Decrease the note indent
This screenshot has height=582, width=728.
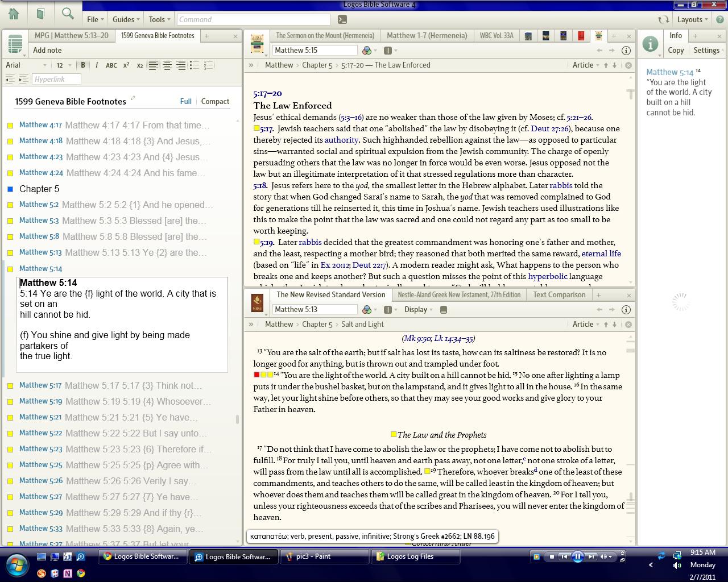tap(11, 79)
